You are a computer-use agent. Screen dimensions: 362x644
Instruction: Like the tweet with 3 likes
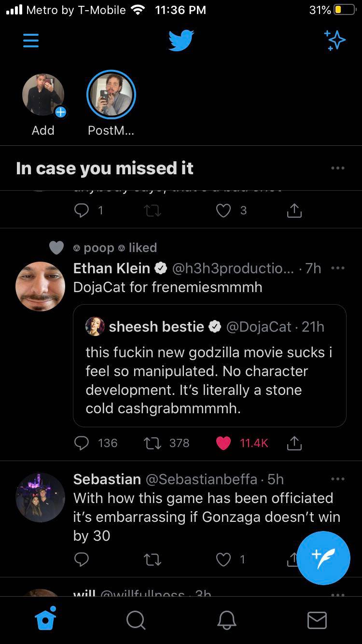(x=223, y=210)
